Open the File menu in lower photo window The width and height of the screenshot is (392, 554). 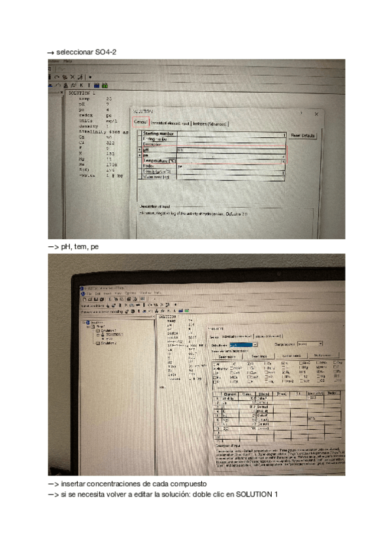point(89,293)
